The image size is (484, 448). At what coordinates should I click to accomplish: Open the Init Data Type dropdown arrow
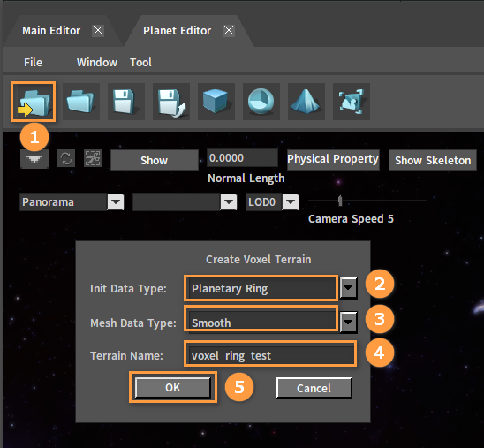coord(348,288)
